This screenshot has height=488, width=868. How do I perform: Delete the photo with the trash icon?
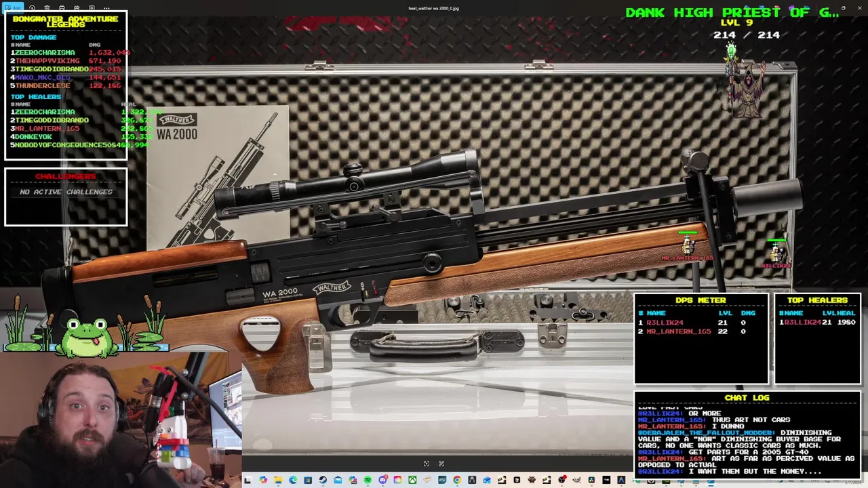pyautogui.click(x=47, y=7)
